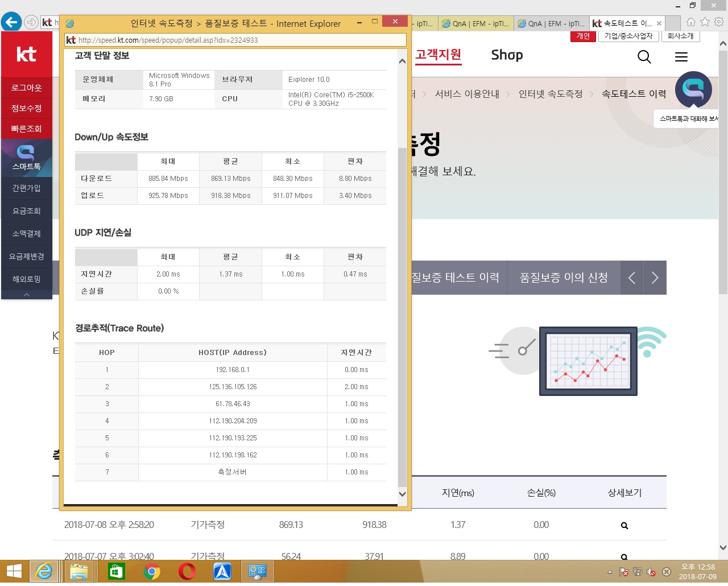Open Windows Start button

click(x=14, y=571)
